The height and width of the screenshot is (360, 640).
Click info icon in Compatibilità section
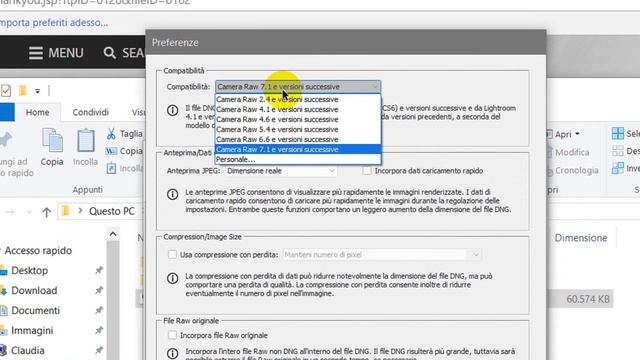coord(173,110)
